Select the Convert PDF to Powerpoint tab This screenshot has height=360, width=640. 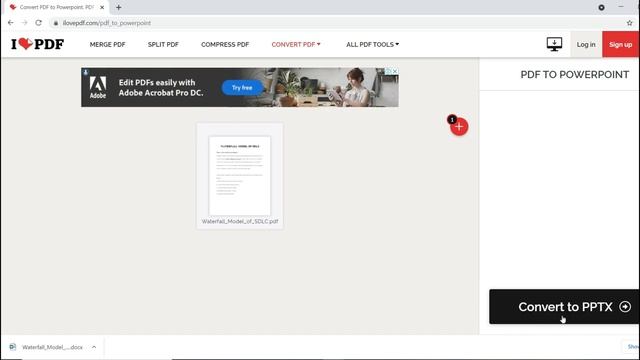[57, 7]
